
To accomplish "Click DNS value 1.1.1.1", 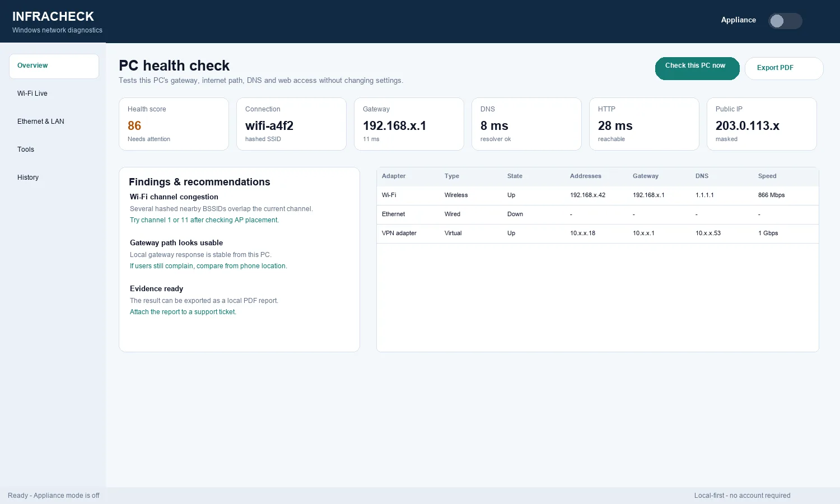I will [704, 195].
